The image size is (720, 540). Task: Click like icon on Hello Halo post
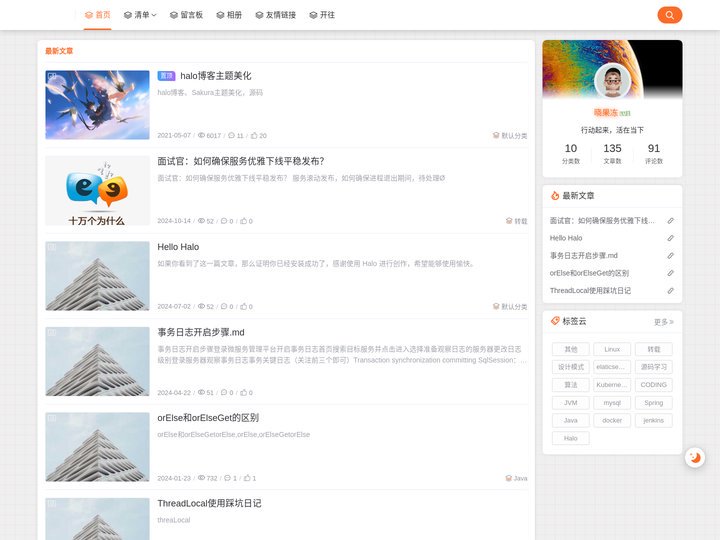[243, 306]
